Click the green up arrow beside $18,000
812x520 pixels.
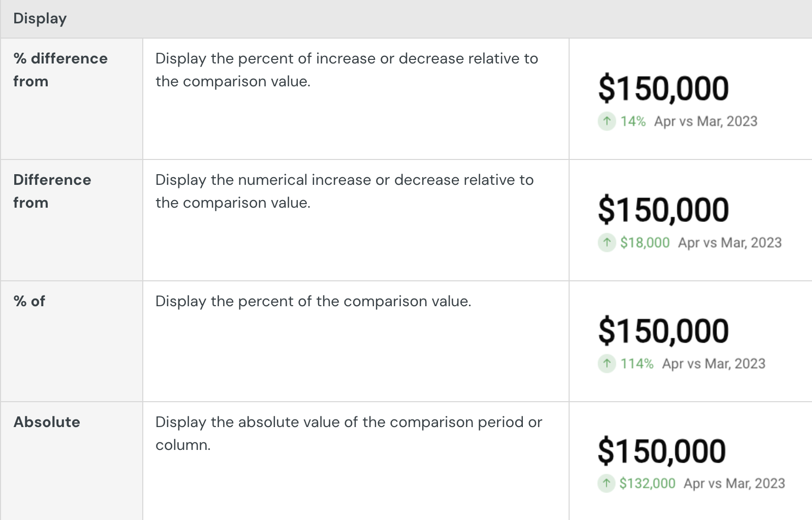pos(607,243)
